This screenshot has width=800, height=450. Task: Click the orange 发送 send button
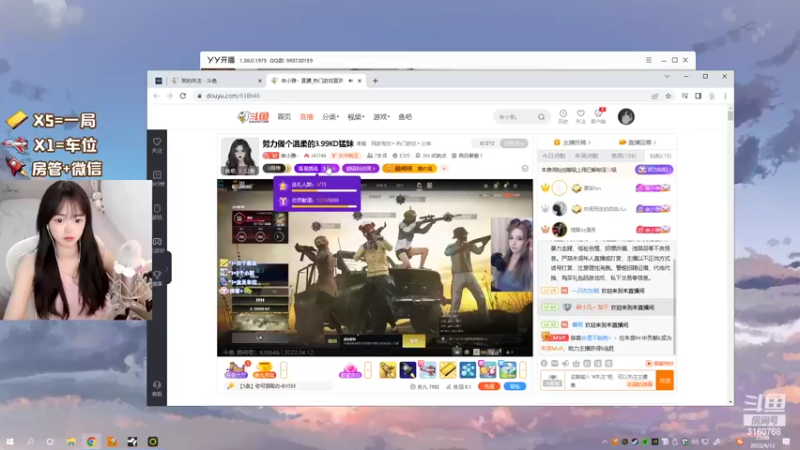(665, 381)
